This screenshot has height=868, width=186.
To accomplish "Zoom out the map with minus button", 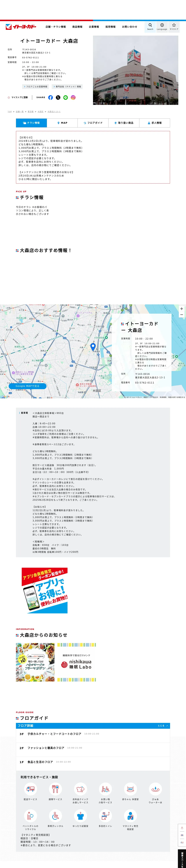I will point(182,315).
